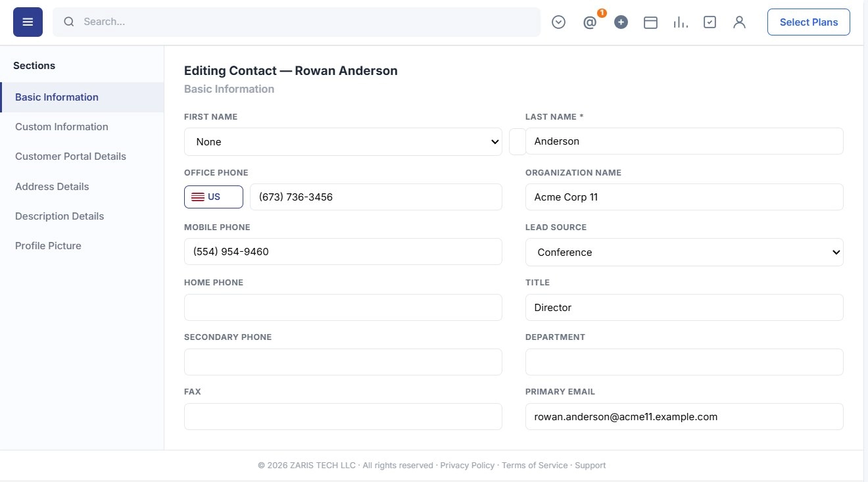Click the user profile icon
Viewport: 868px width, 482px height.
pos(739,22)
